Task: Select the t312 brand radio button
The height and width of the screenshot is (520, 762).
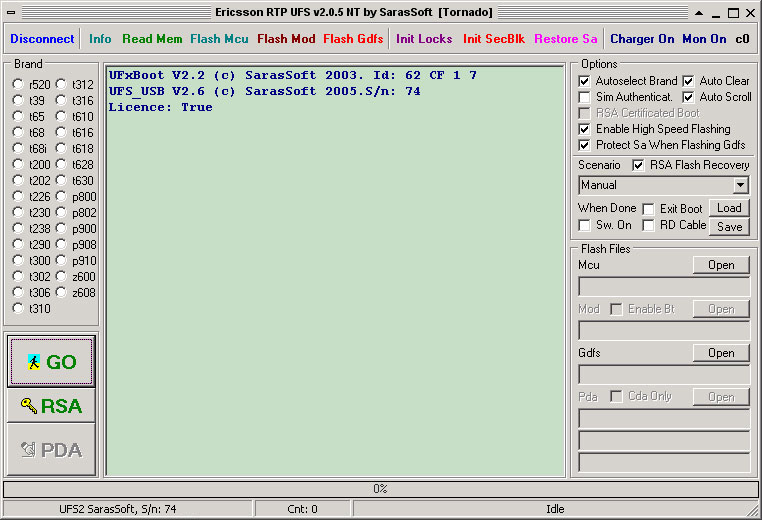Action: coord(61,84)
